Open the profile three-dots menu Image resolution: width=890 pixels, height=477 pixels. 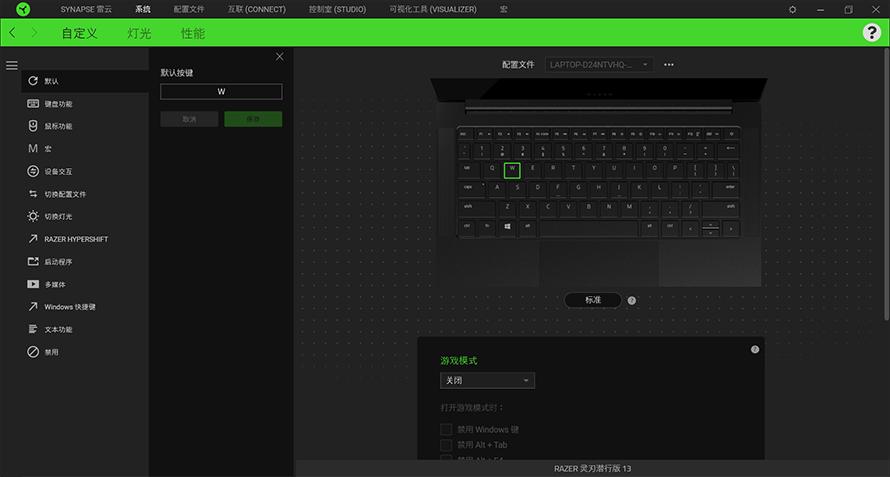coord(669,65)
